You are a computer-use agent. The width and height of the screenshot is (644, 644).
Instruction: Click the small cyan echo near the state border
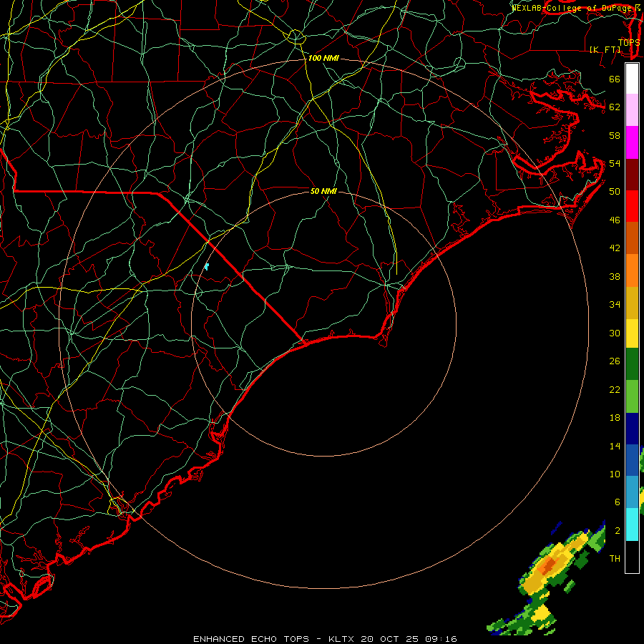(207, 267)
